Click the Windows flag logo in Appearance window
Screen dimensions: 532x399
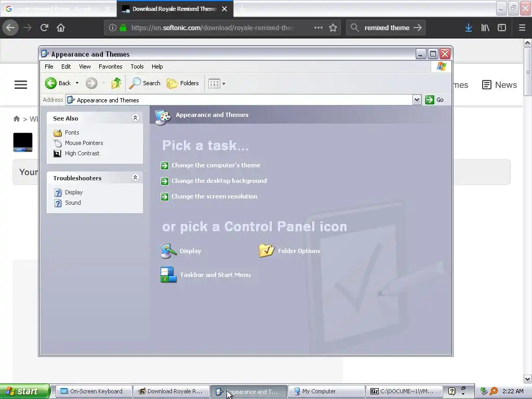tap(442, 66)
